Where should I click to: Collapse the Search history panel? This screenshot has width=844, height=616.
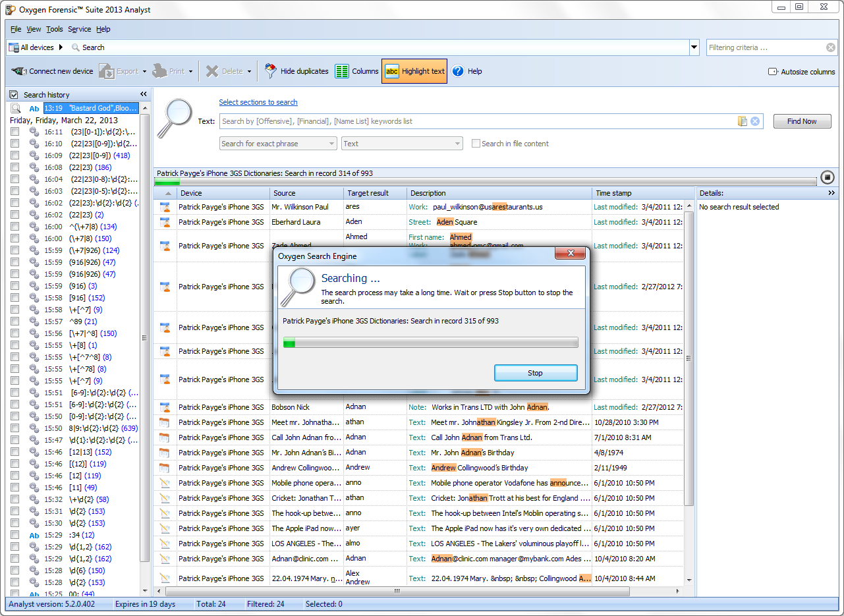[144, 94]
